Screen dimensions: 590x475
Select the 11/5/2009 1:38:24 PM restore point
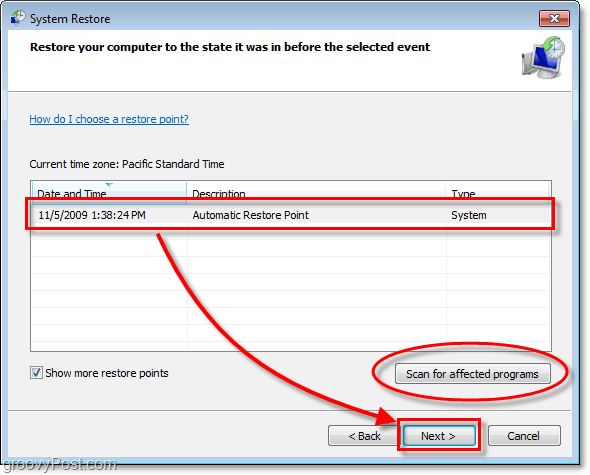(290, 215)
